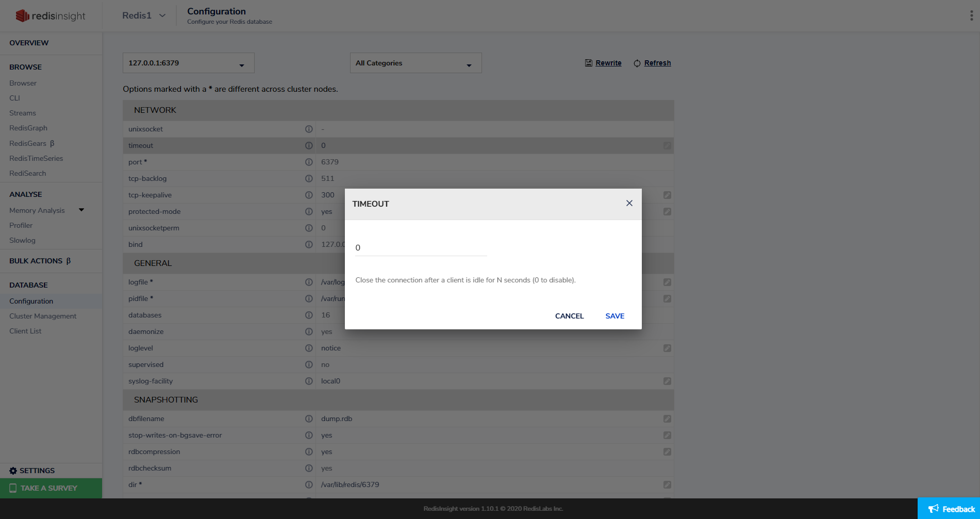The height and width of the screenshot is (519, 980).
Task: Show info for tcp-keepalive option
Action: point(309,195)
